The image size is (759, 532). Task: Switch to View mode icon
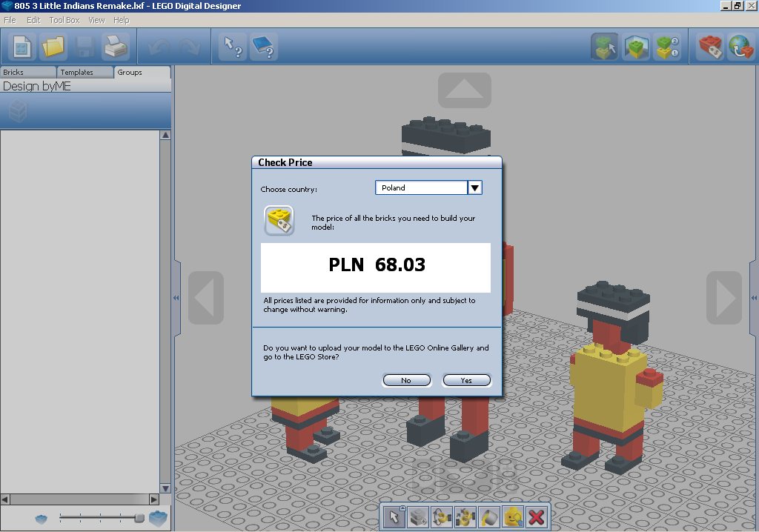click(x=636, y=47)
